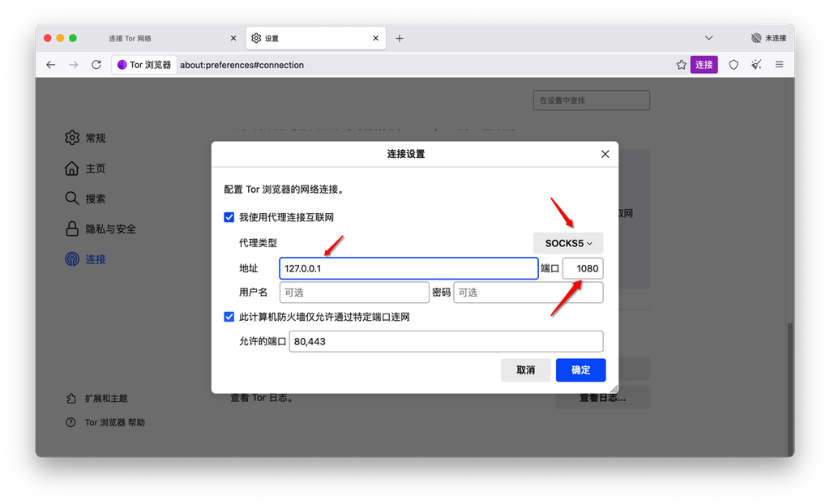This screenshot has width=830, height=504.
Task: Open the hamburger application menu
Action: (x=779, y=65)
